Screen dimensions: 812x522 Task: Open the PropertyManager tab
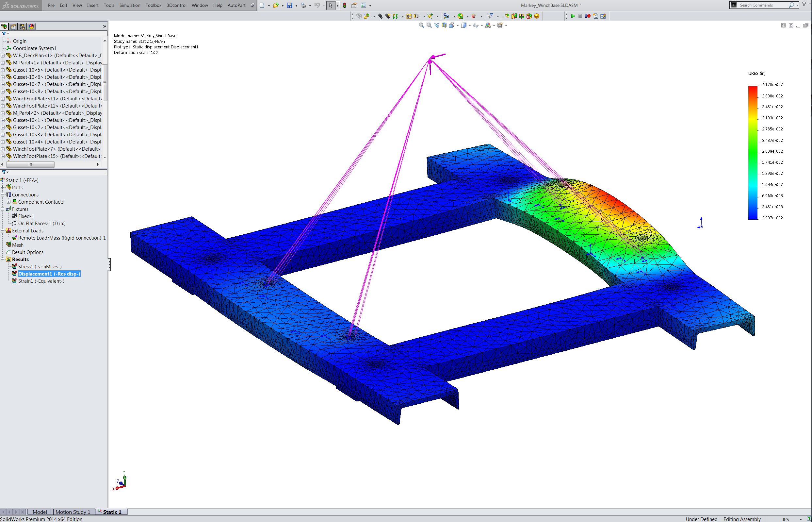click(x=13, y=26)
